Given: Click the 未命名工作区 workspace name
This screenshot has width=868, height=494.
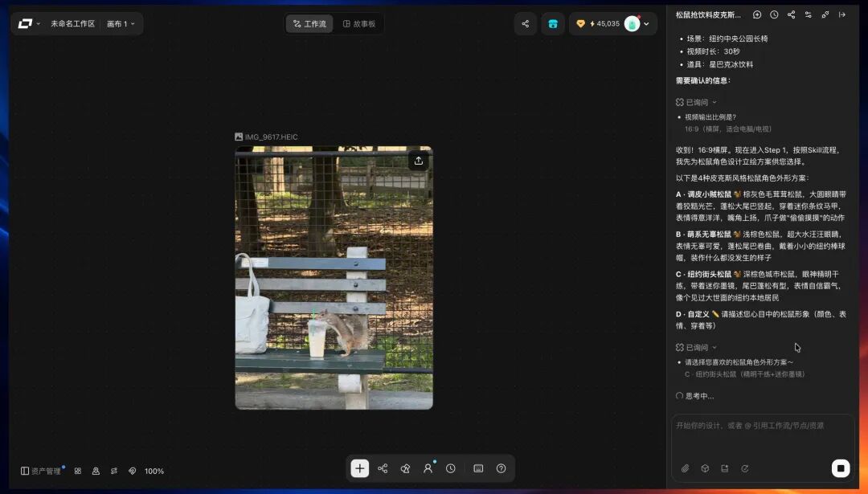Looking at the screenshot, I should pos(72,24).
